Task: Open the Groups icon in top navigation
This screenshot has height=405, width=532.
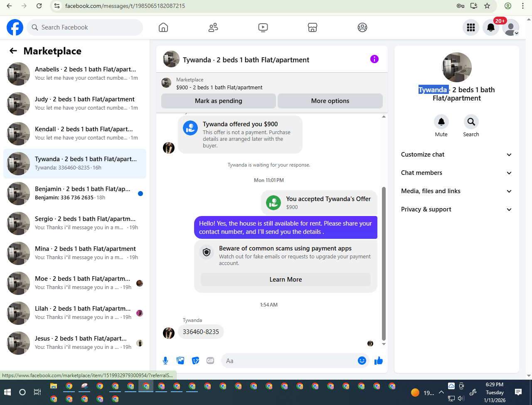Action: [362, 27]
